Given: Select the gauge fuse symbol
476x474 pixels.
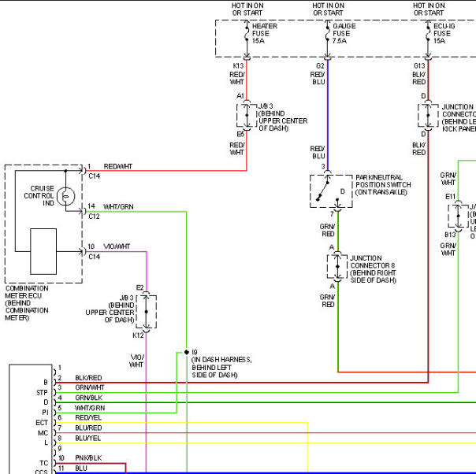Looking at the screenshot, I should click(328, 33).
